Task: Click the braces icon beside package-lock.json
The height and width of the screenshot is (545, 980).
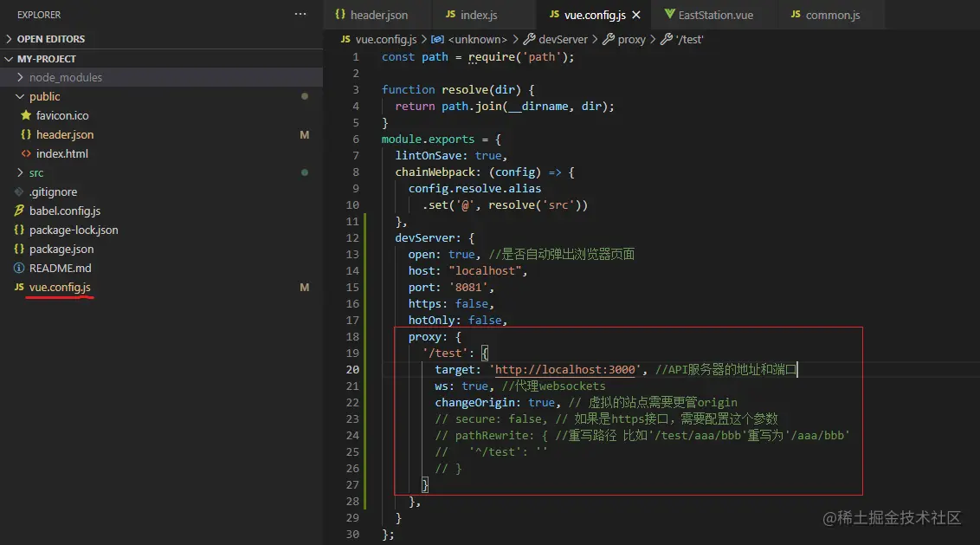Action: click(x=19, y=230)
